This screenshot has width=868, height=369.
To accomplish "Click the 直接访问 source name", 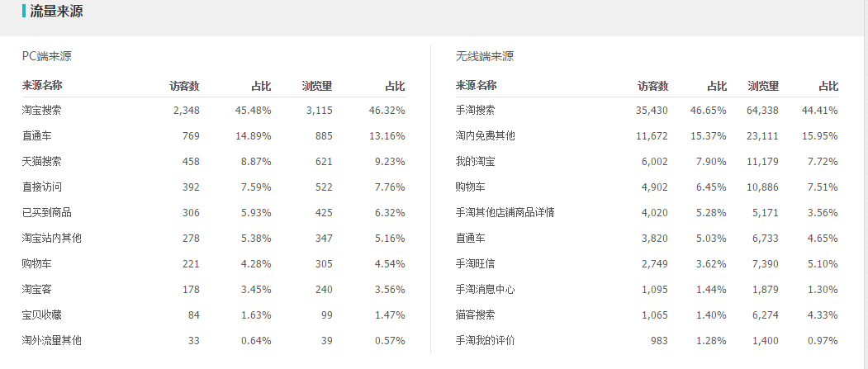I will point(42,187).
